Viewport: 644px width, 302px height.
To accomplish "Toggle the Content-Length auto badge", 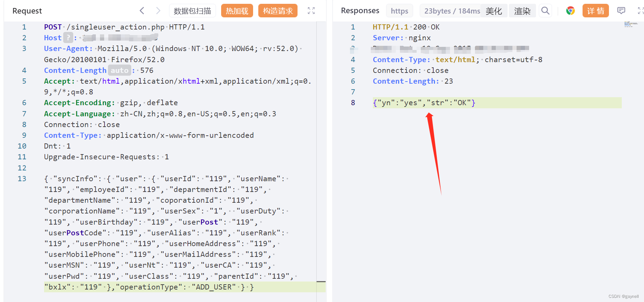I will click(x=120, y=70).
